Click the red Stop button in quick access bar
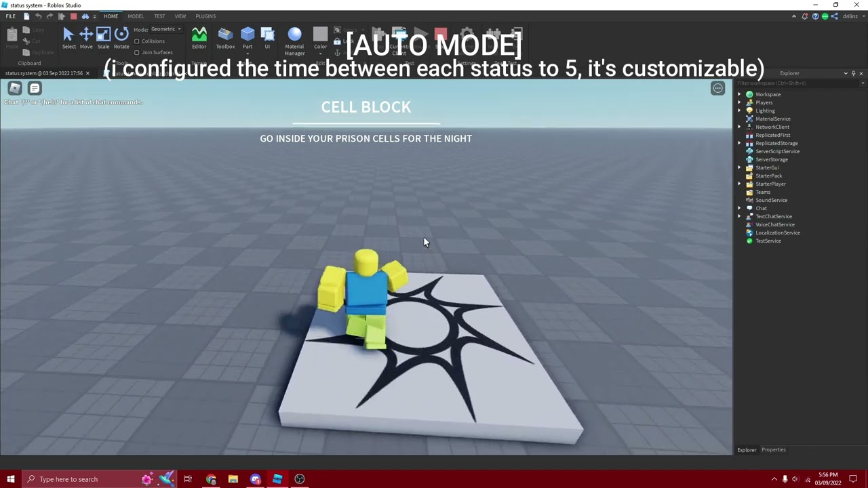Image resolution: width=868 pixels, height=488 pixels. pos(73,16)
